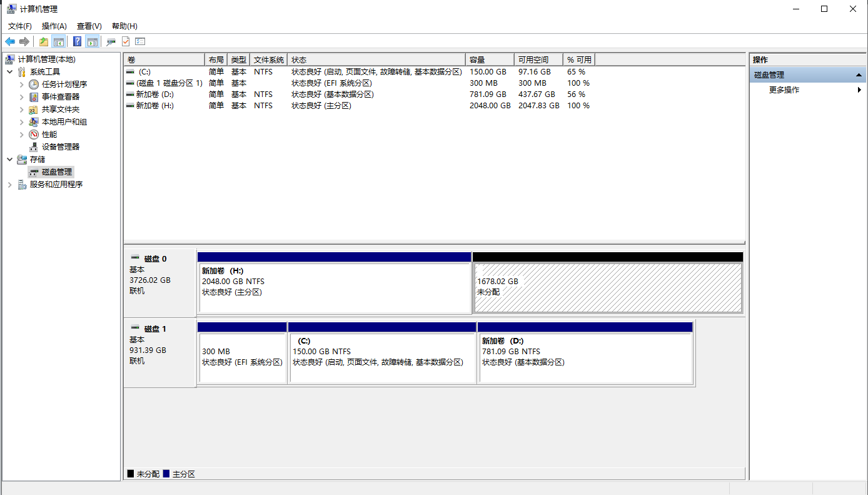Click the Up one level folder icon
Image resolution: width=868 pixels, height=495 pixels.
43,41
